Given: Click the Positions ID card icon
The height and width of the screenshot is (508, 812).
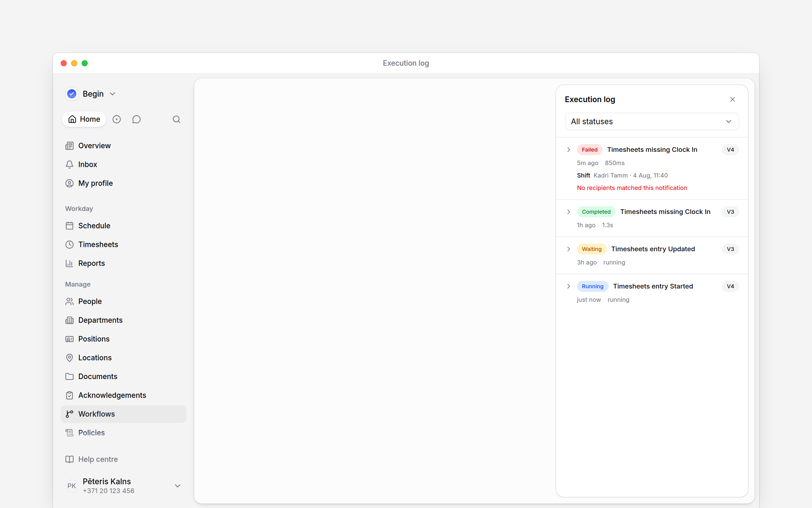Looking at the screenshot, I should (70, 339).
